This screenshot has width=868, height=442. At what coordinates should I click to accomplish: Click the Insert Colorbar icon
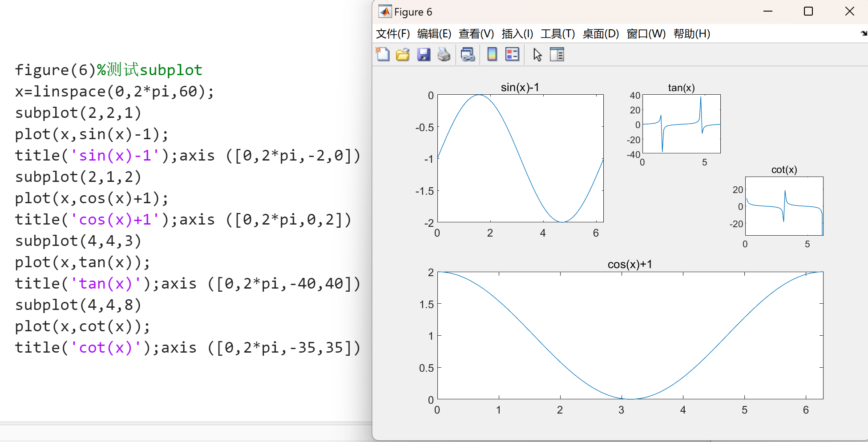(x=492, y=54)
